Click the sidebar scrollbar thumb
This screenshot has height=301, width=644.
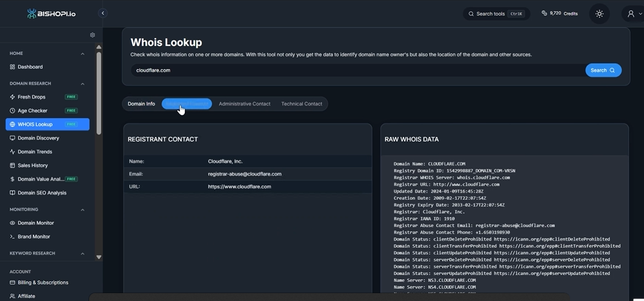[99, 93]
